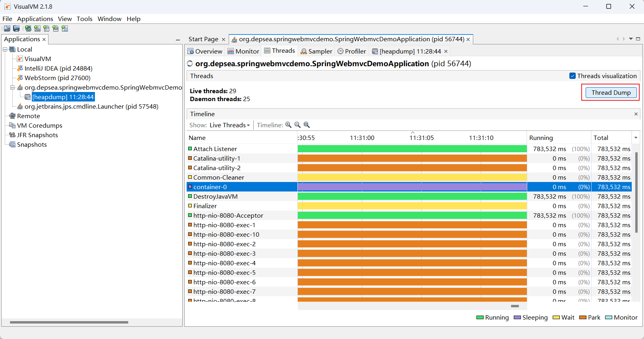Click the Load Snapshot toolbar icon
This screenshot has height=339, width=644.
click(x=7, y=29)
